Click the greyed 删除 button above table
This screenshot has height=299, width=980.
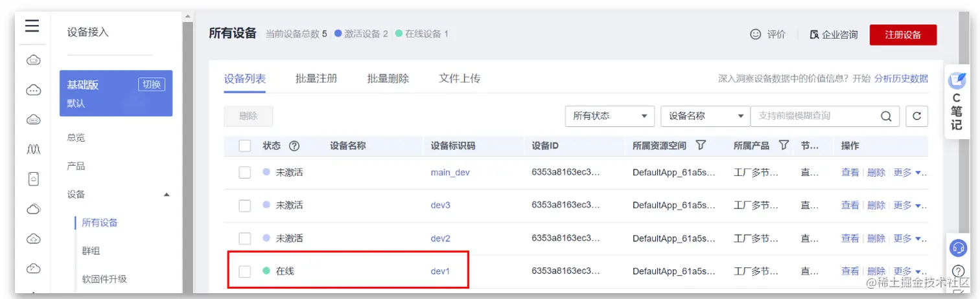click(x=248, y=116)
